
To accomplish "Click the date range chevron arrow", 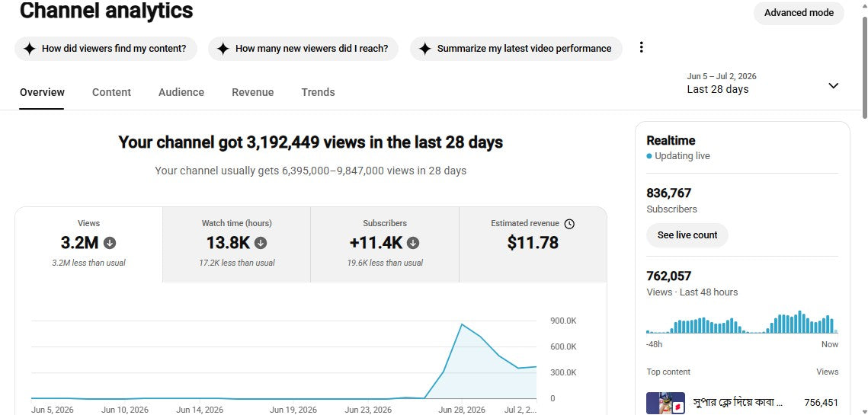I will [x=833, y=86].
